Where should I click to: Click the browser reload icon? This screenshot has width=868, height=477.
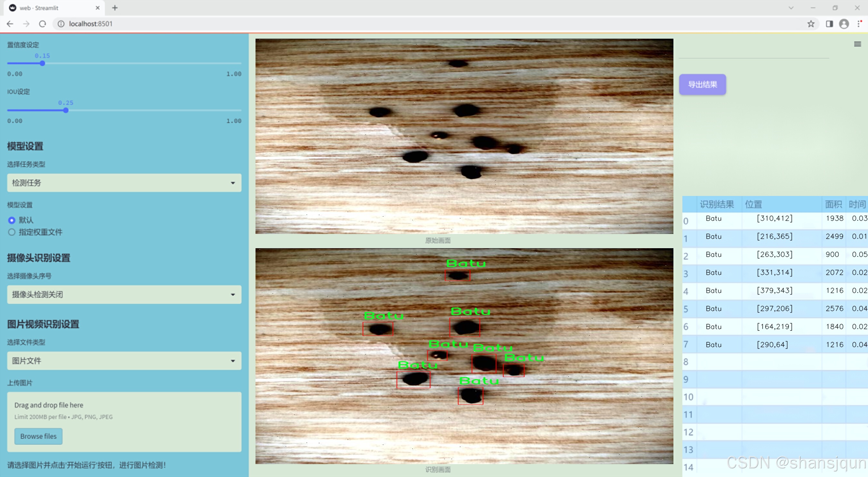(43, 24)
